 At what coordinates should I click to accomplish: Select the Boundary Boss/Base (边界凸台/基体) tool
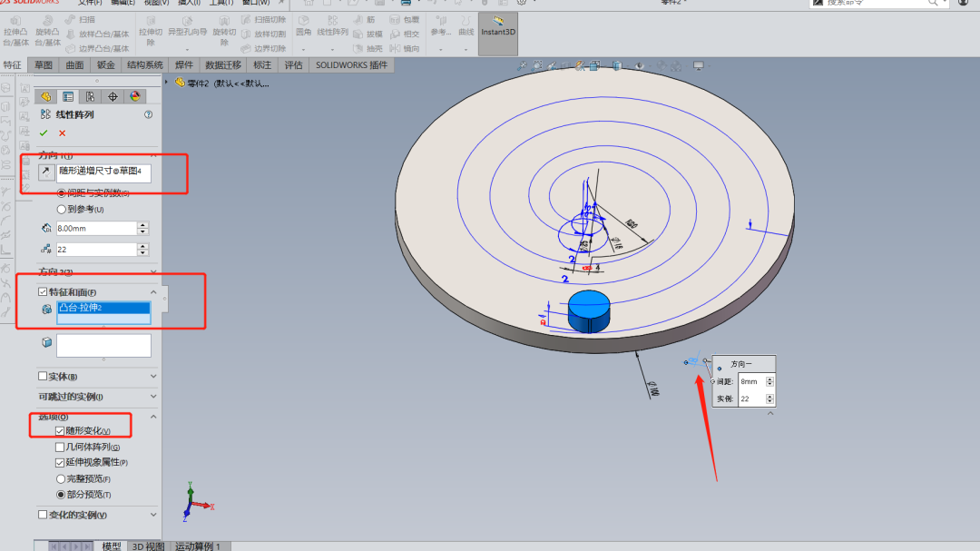pos(97,48)
